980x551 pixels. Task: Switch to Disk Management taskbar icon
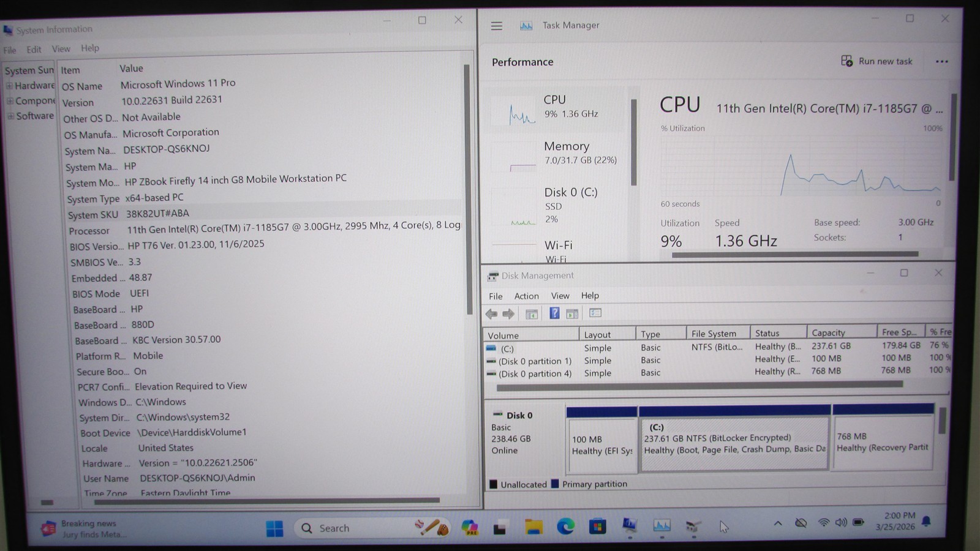[x=693, y=525]
